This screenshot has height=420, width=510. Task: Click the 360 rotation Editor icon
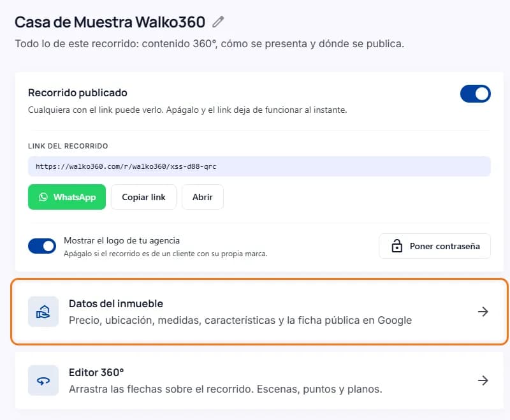(43, 380)
